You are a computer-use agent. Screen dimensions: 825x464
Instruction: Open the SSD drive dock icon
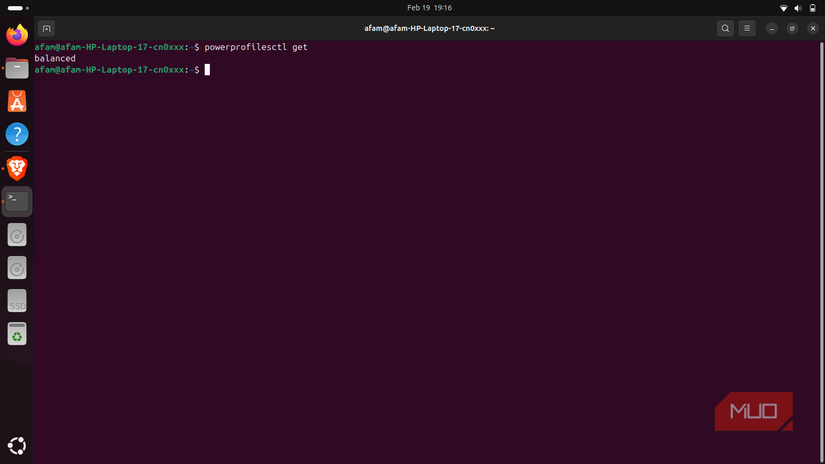(x=17, y=301)
